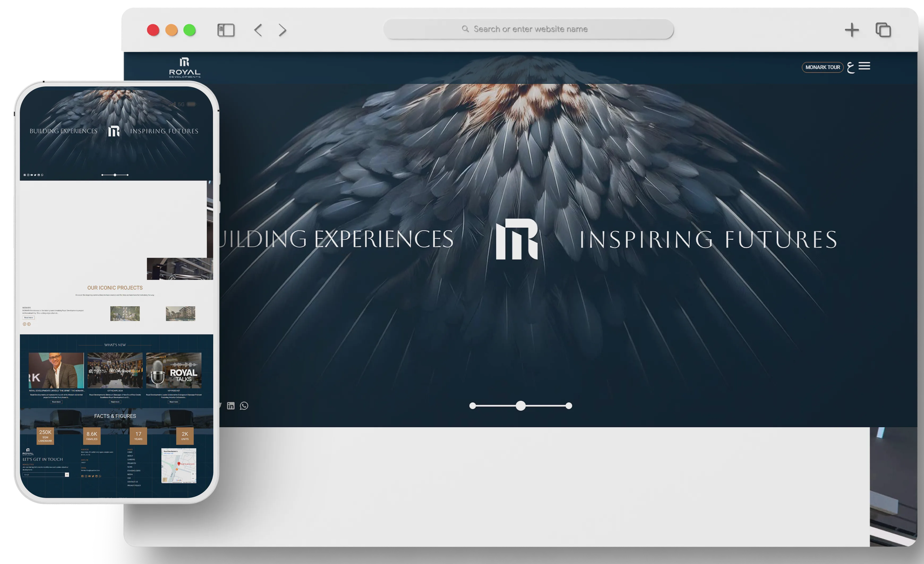Image resolution: width=924 pixels, height=564 pixels.
Task: Select the first dot of hero slider
Action: point(473,406)
